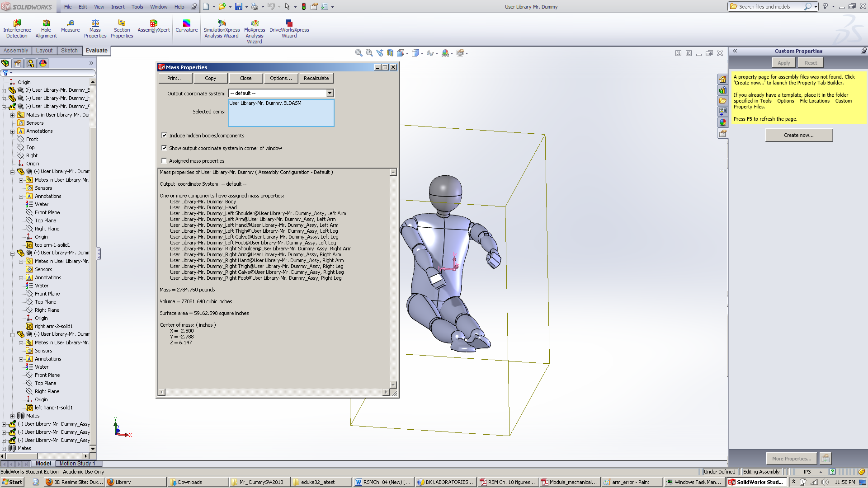Viewport: 868px width, 488px height.
Task: Open SolidWorks Resources task pane tab
Action: click(x=722, y=79)
